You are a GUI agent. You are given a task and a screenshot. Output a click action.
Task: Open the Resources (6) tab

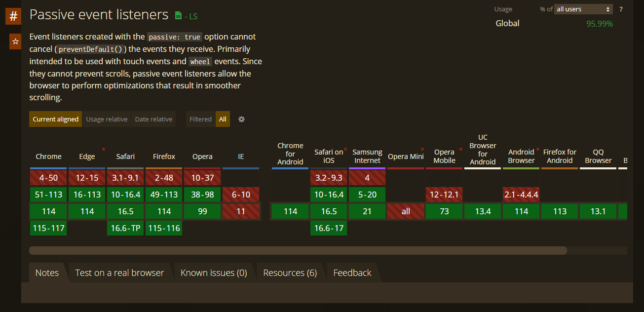[290, 273]
